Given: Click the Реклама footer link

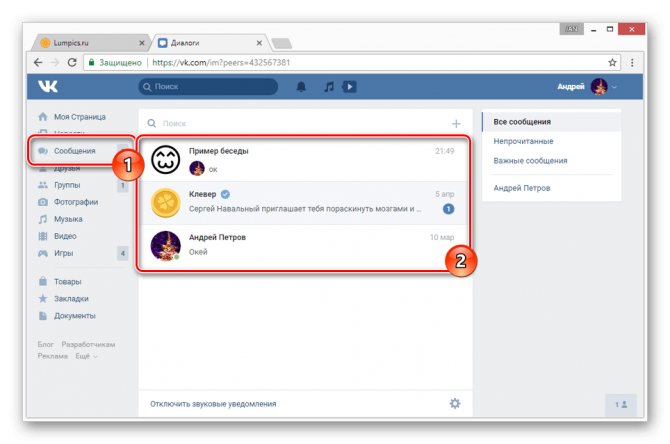Looking at the screenshot, I should tap(53, 356).
